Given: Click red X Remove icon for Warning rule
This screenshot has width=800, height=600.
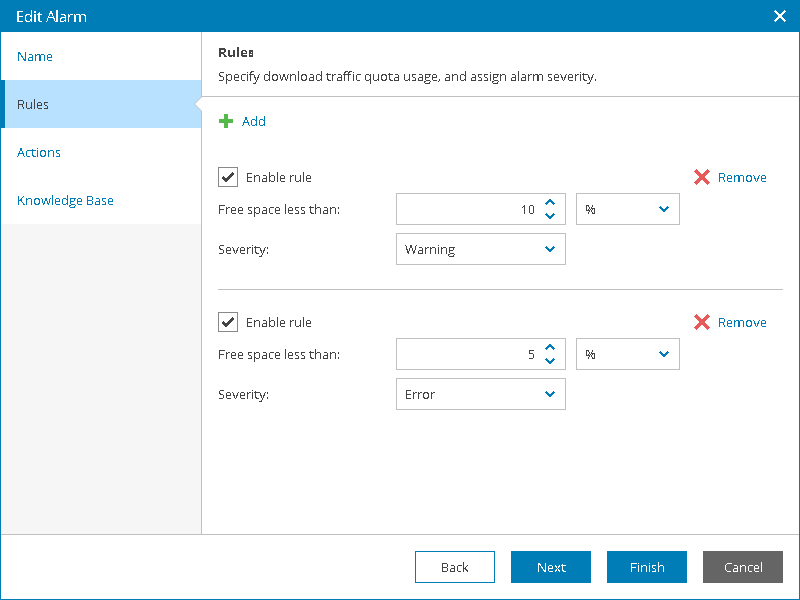Looking at the screenshot, I should [x=702, y=178].
